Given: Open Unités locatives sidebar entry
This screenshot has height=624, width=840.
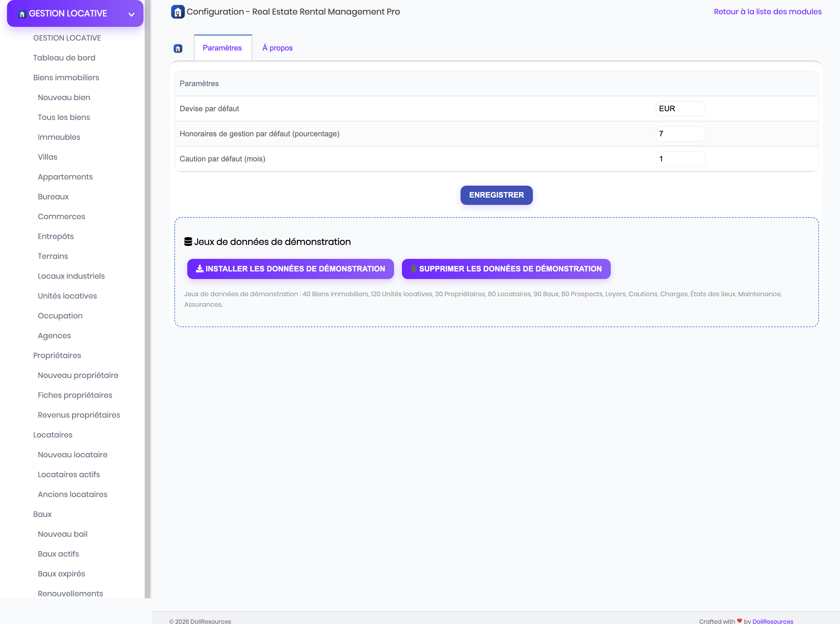Looking at the screenshot, I should pyautogui.click(x=67, y=296).
